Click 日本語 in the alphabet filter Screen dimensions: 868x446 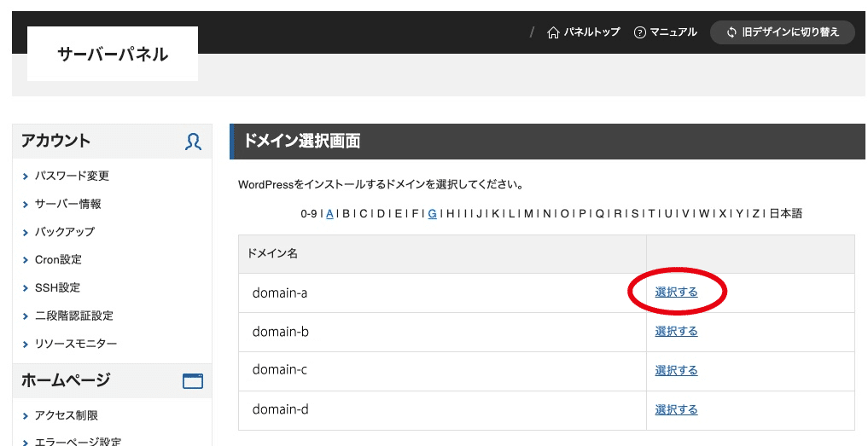(x=785, y=213)
